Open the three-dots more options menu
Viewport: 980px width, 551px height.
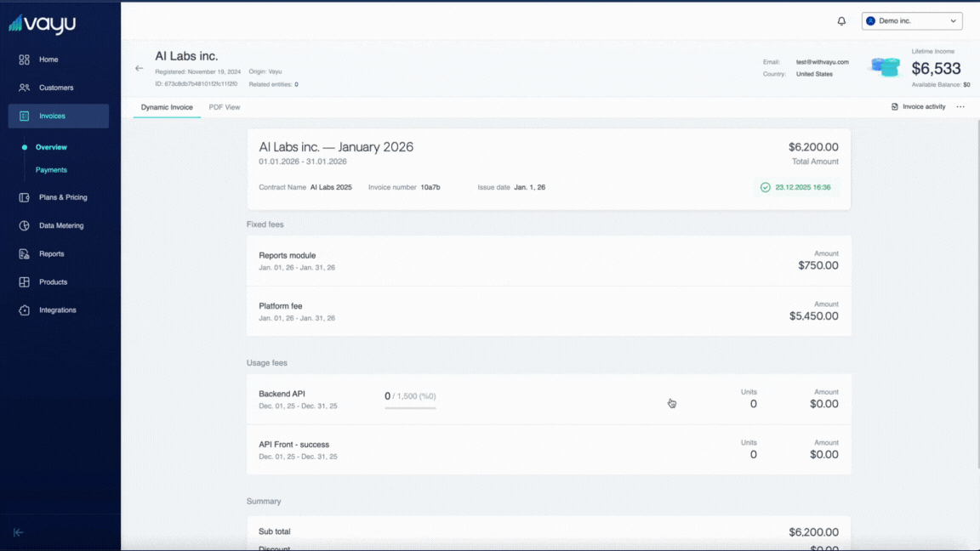point(960,107)
